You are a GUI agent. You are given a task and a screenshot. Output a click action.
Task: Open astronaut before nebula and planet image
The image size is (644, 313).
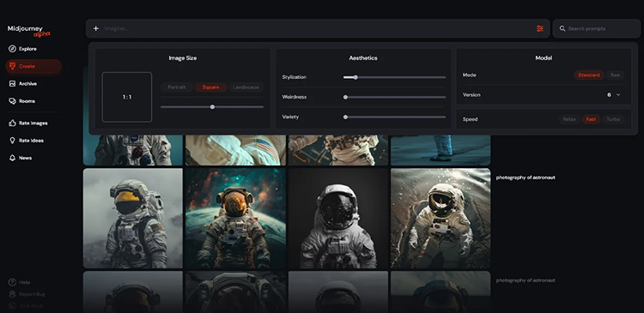point(235,218)
